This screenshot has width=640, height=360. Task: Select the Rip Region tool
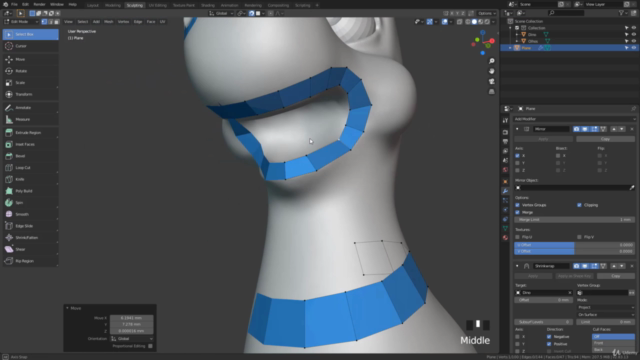tap(31, 261)
